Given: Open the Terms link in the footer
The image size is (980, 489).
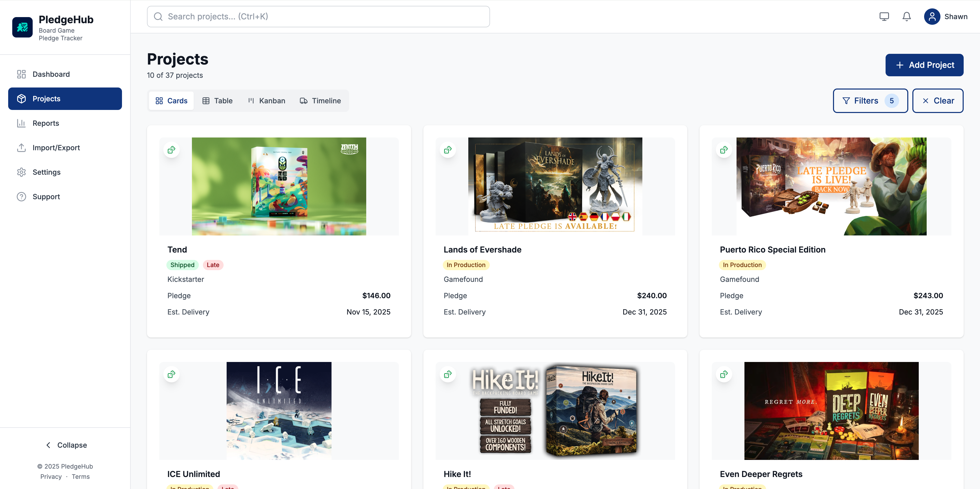Looking at the screenshot, I should pyautogui.click(x=81, y=477).
